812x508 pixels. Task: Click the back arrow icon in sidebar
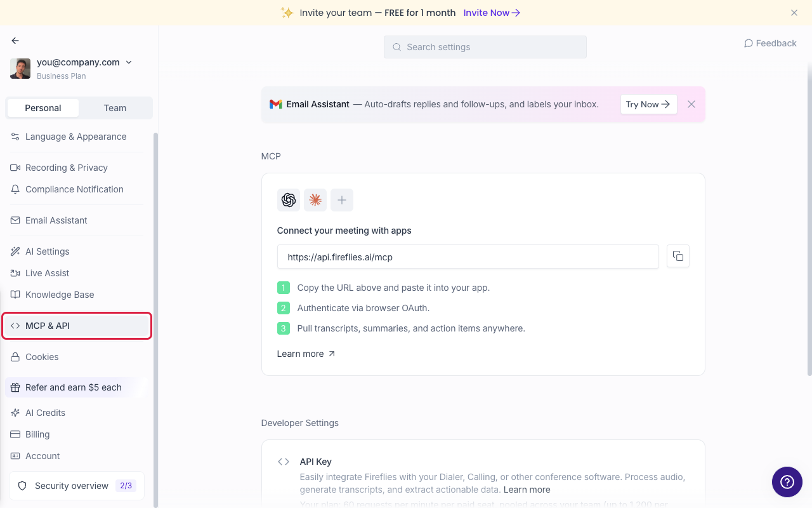tap(15, 41)
